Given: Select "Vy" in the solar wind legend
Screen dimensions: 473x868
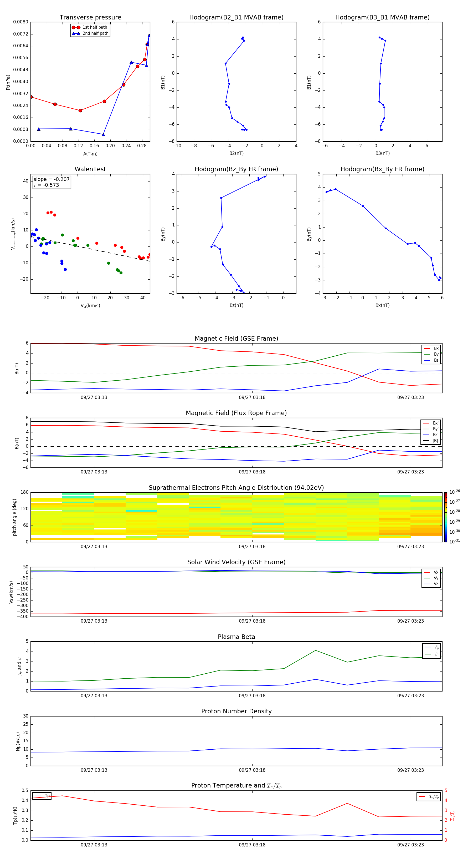Looking at the screenshot, I should tap(431, 578).
